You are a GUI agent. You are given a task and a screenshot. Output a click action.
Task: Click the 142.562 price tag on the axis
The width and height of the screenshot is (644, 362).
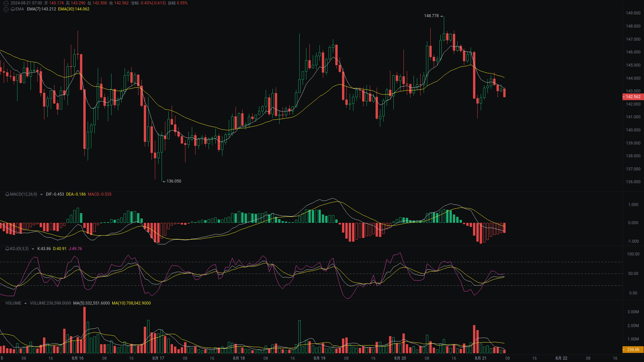[633, 97]
